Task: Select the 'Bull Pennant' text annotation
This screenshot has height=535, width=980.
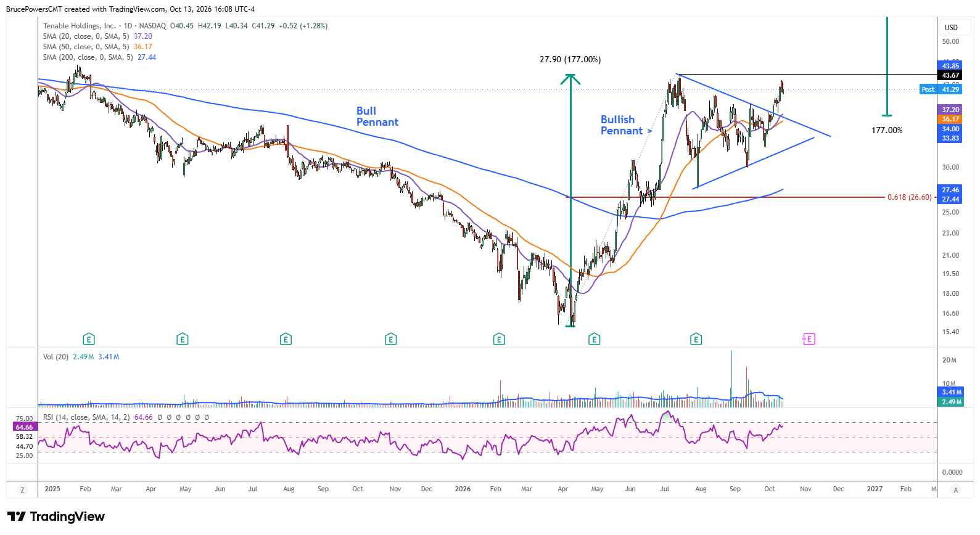Action: 377,116
